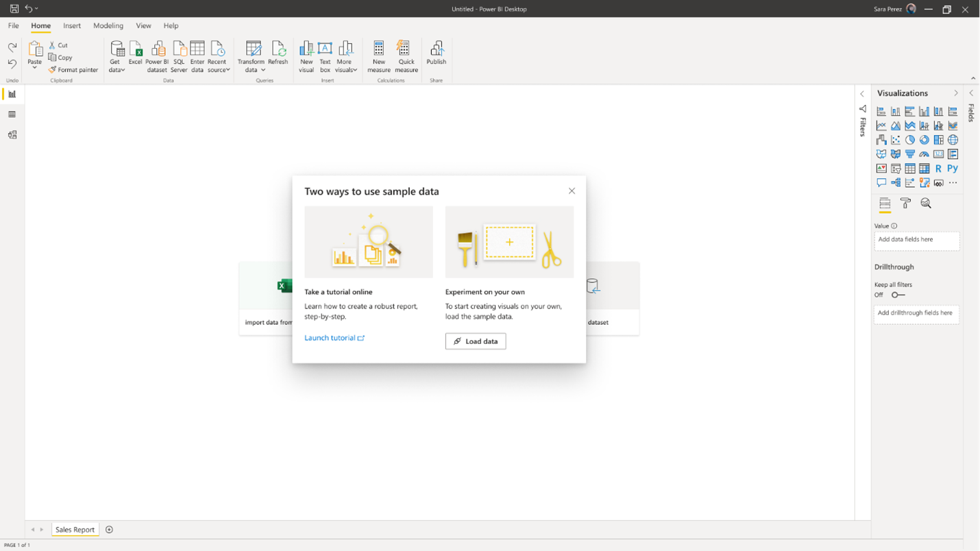
Task: Toggle Keep all filters switch
Action: coord(898,295)
